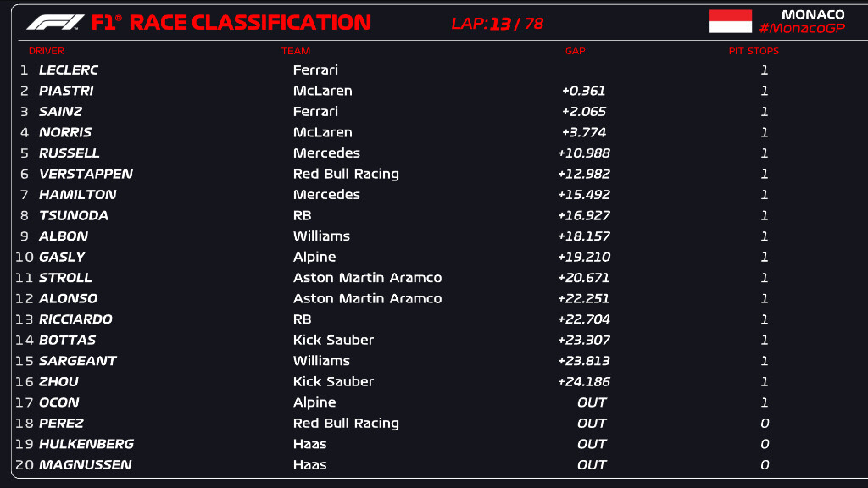Select the TEAM column header
The image size is (868, 488).
(296, 51)
